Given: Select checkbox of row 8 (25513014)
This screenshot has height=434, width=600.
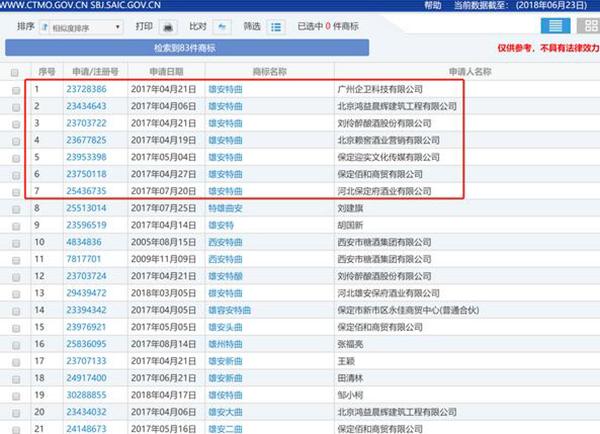Looking at the screenshot, I should point(16,209).
